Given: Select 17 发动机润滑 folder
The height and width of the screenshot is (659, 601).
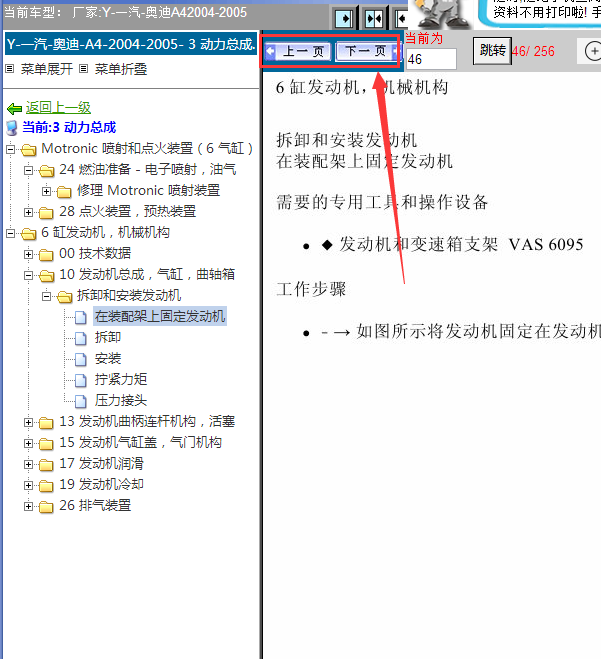Looking at the screenshot, I should 101,464.
